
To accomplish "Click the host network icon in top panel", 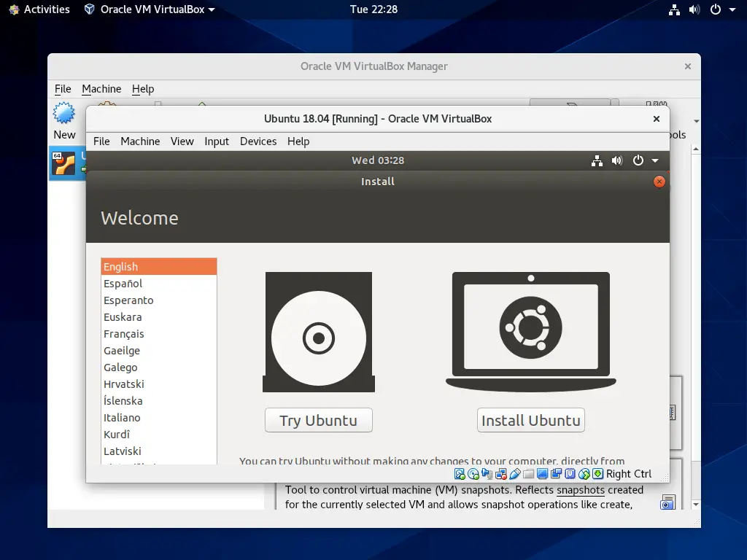I will pyautogui.click(x=674, y=9).
